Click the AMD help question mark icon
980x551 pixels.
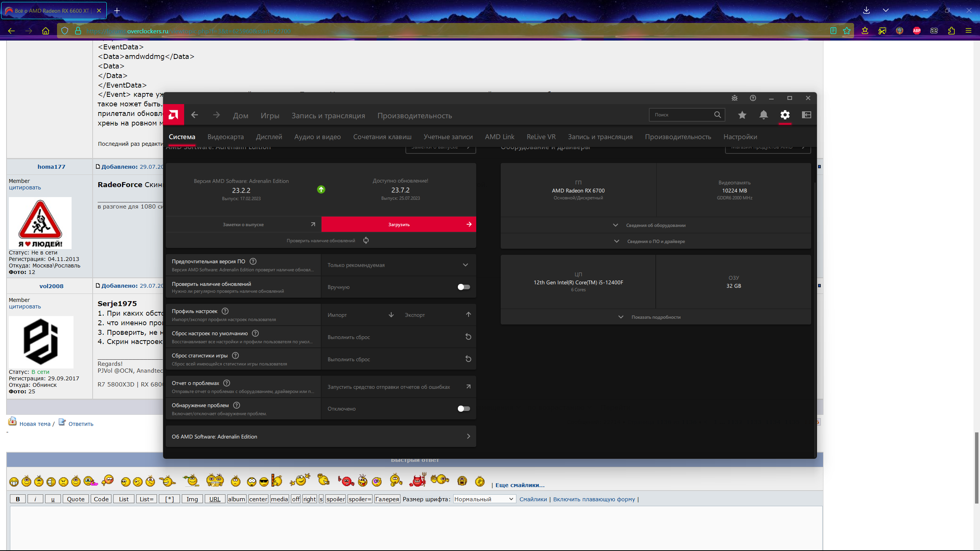[753, 98]
